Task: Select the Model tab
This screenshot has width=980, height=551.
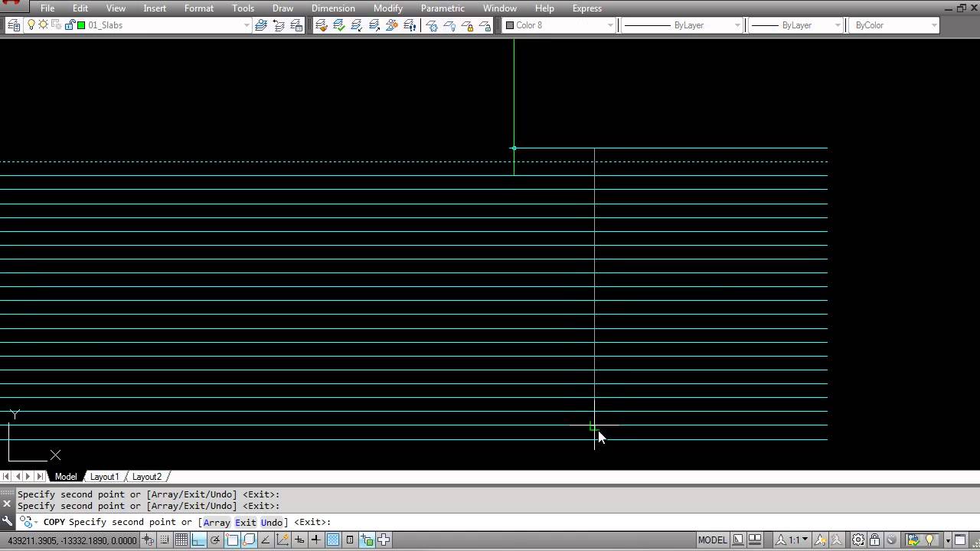Action: (66, 477)
